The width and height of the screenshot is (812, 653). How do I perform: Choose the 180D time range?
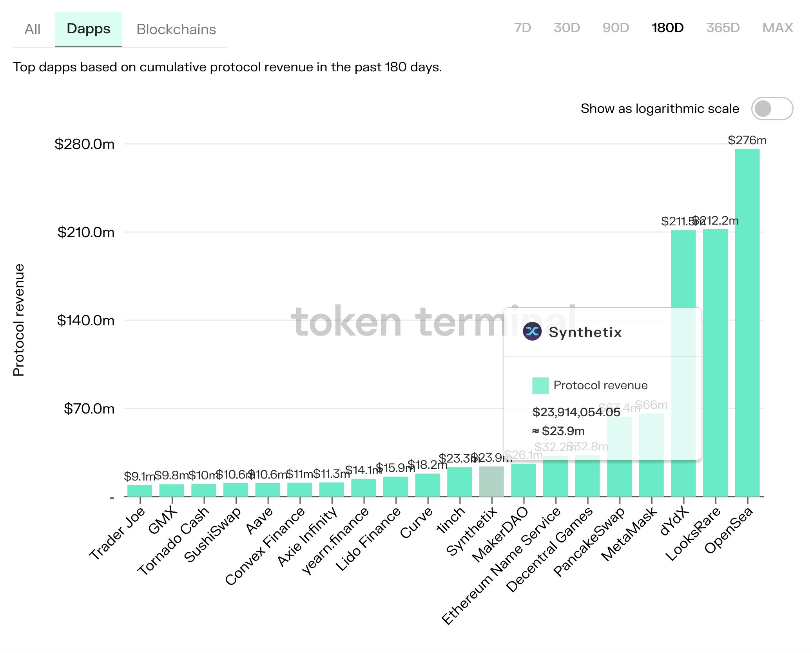[x=667, y=28]
